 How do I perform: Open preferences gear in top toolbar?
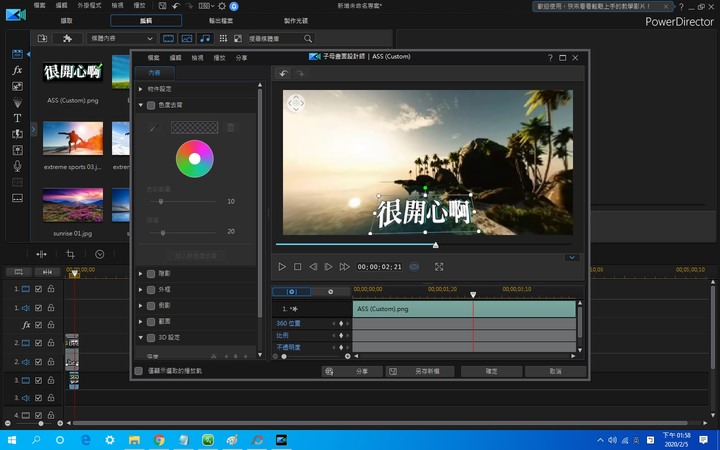[x=222, y=6]
